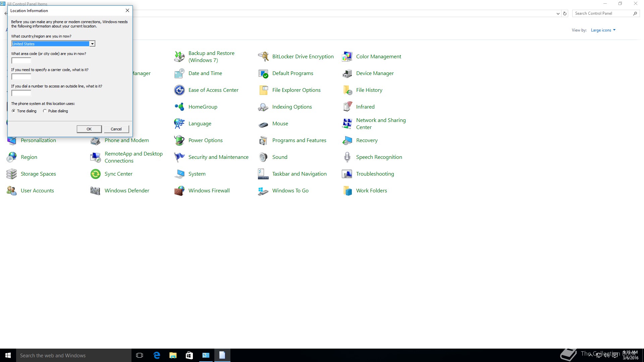Select the Pulse dialing radio button
Image resolution: width=644 pixels, height=362 pixels.
(45, 111)
